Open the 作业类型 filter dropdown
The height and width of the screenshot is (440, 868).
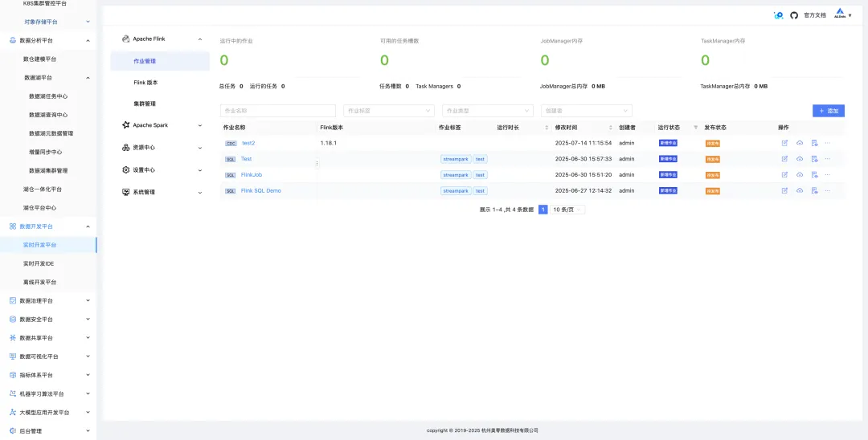pos(488,111)
